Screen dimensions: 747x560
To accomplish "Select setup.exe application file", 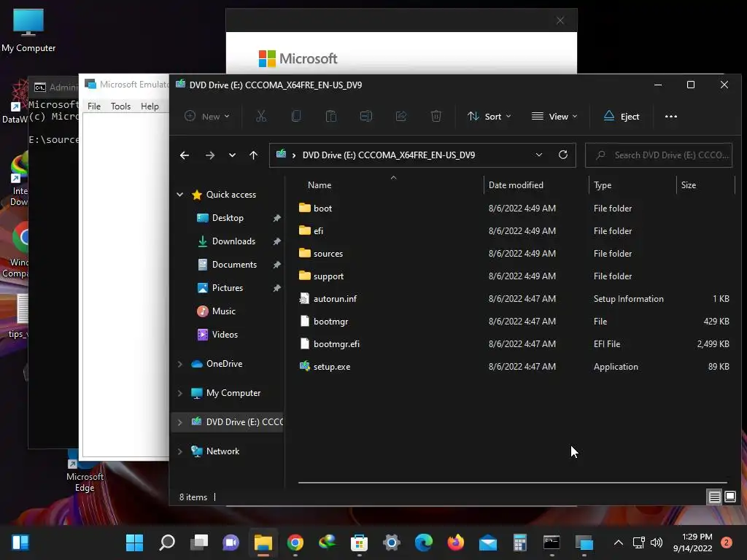I will [332, 367].
